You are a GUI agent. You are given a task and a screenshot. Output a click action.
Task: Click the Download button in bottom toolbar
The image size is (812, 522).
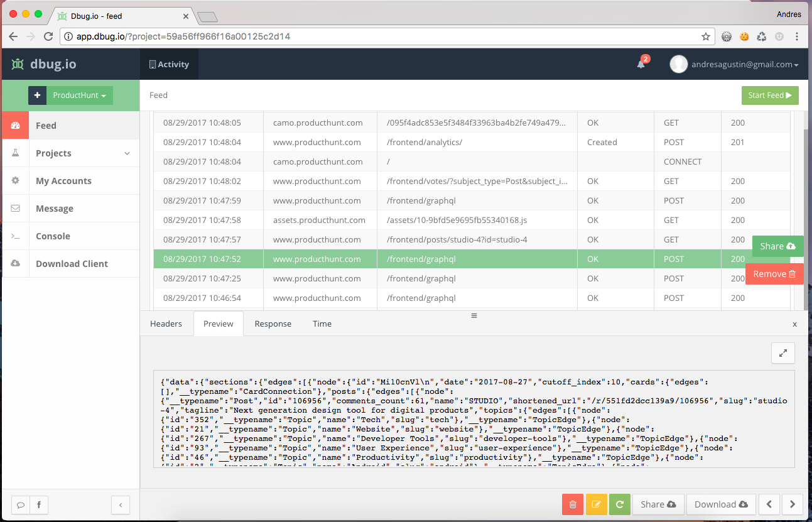tap(721, 504)
